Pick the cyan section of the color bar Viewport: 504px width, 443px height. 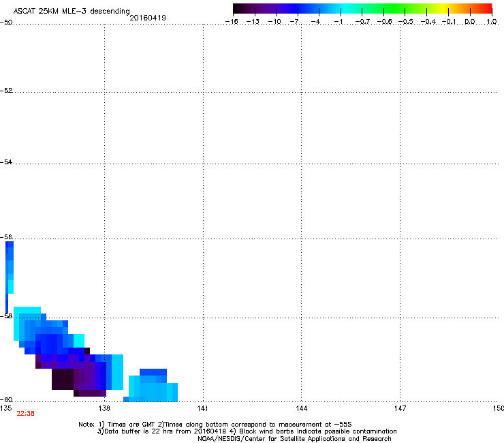click(345, 9)
